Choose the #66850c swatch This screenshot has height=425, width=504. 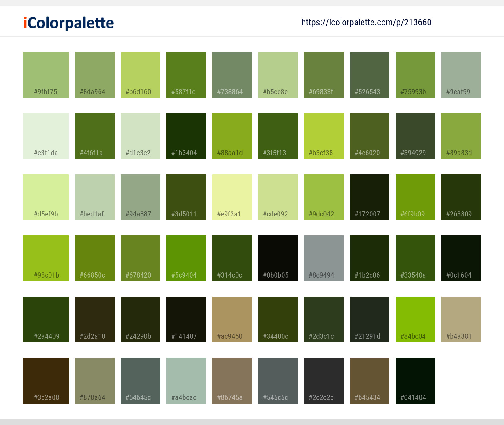(95, 258)
